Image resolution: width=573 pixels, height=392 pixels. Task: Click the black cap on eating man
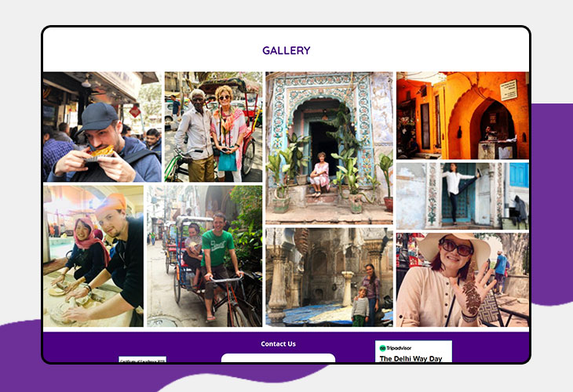click(100, 116)
